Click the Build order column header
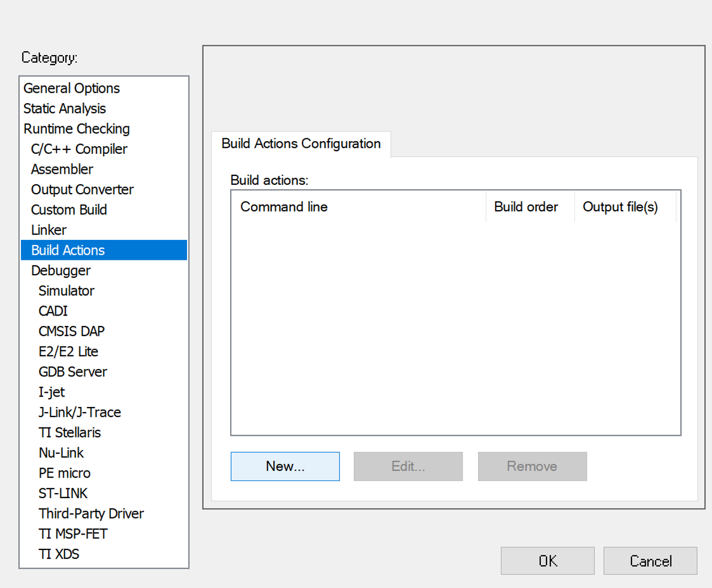712x588 pixels. pyautogui.click(x=525, y=206)
